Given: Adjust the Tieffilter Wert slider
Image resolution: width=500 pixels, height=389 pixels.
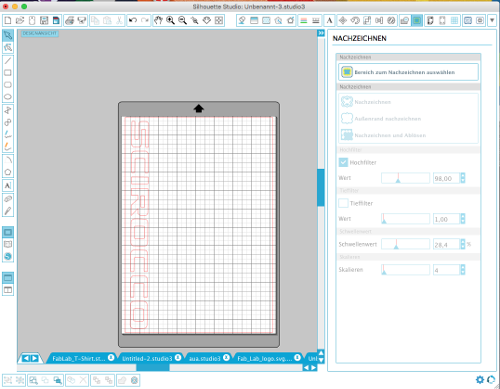Looking at the screenshot, I should tap(405, 219).
